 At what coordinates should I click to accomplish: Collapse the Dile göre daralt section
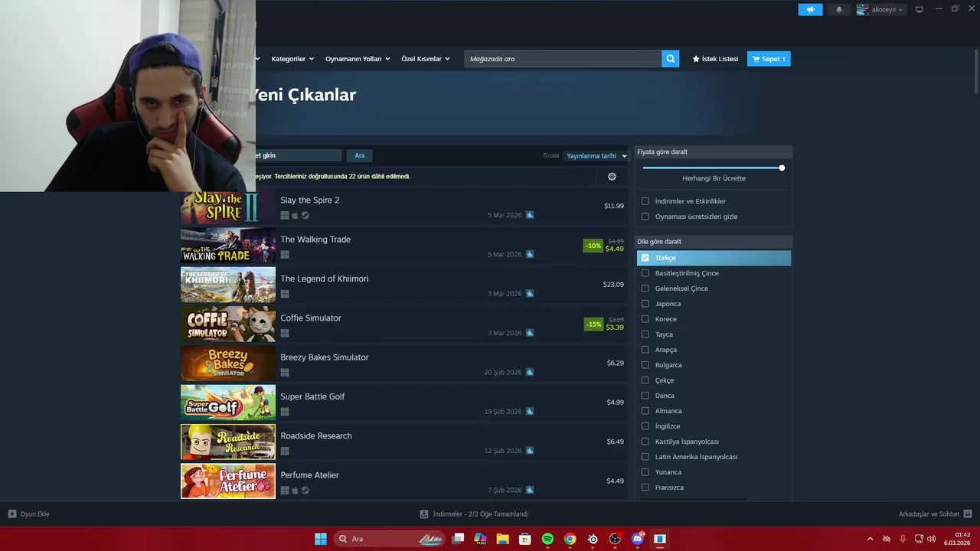[x=714, y=242]
